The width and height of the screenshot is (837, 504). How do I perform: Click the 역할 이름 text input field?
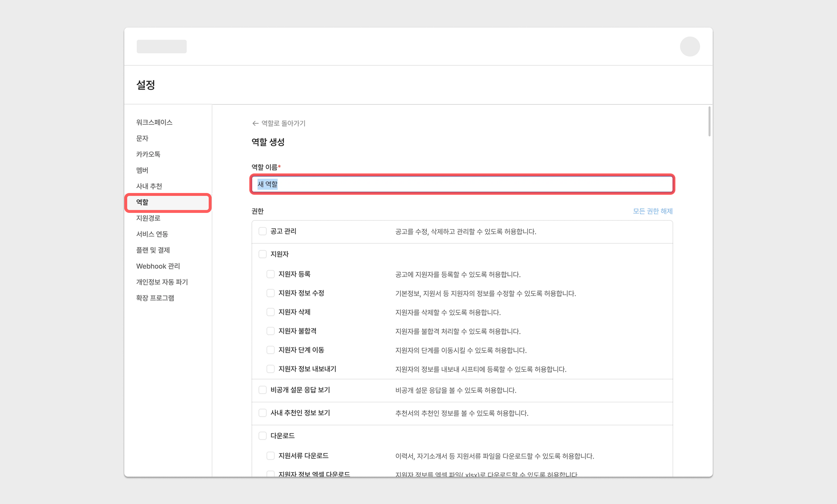(x=462, y=184)
